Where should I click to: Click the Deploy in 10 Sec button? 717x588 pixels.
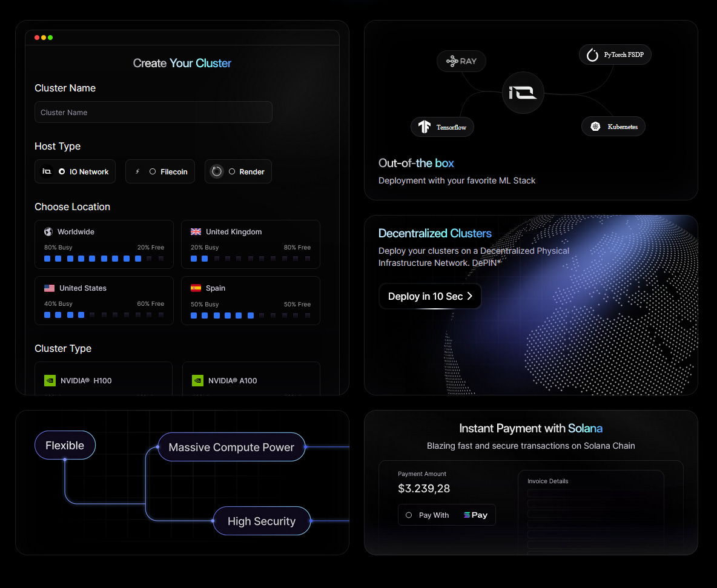coord(430,296)
